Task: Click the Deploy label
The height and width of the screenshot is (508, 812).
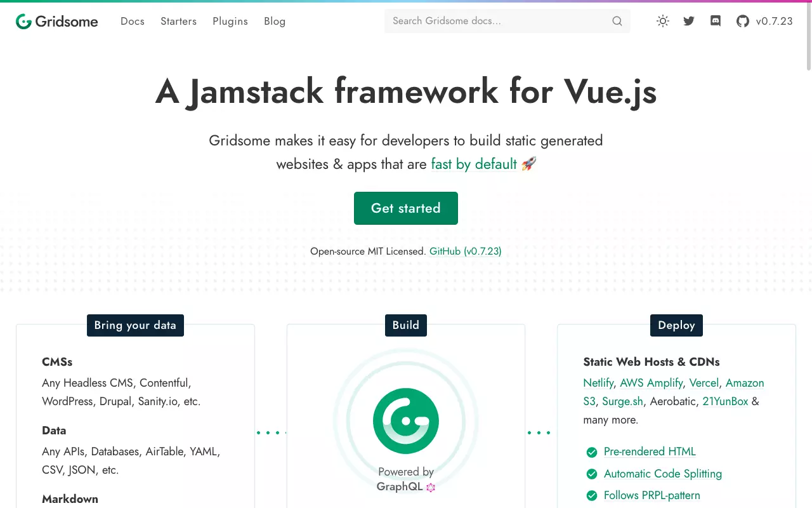Action: 676,325
